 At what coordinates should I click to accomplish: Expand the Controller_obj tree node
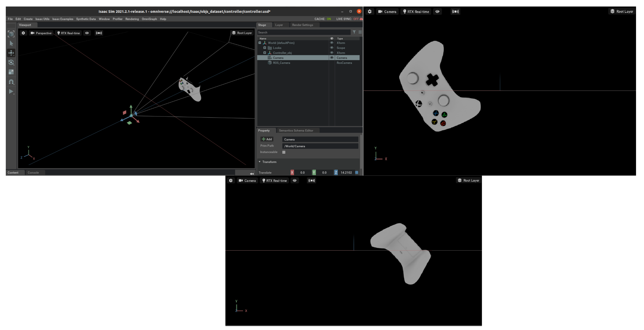264,53
